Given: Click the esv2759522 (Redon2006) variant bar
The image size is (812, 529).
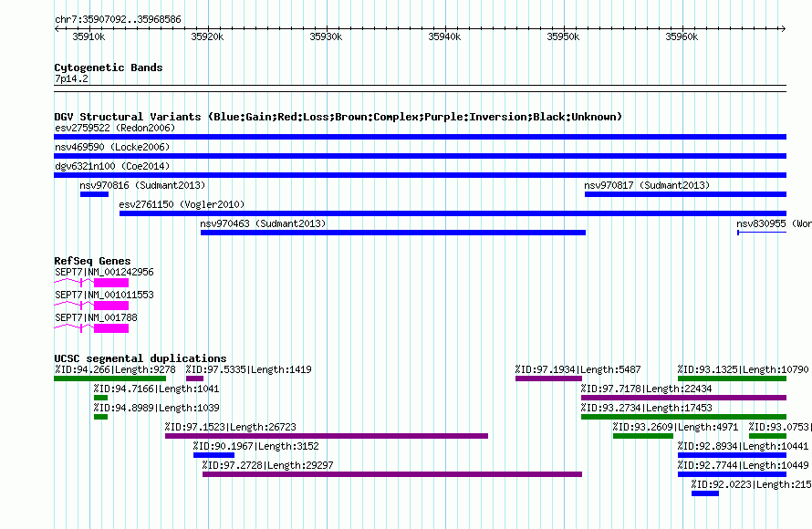Looking at the screenshot, I should point(420,137).
